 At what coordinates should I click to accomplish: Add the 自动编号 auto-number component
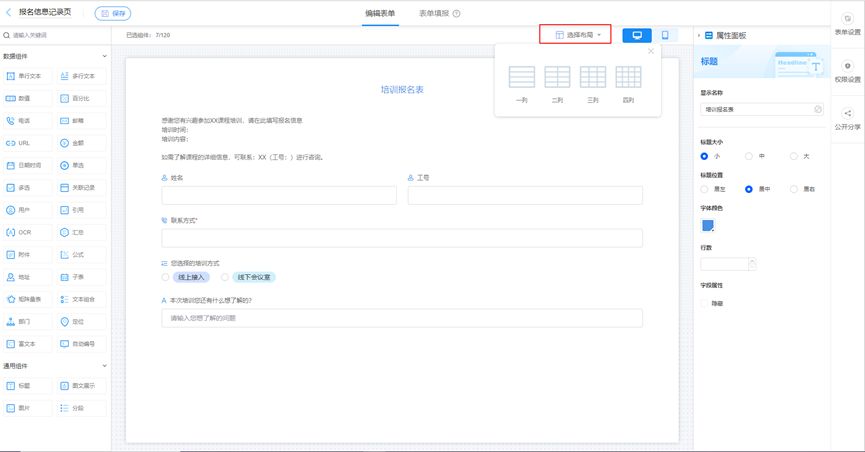click(81, 344)
